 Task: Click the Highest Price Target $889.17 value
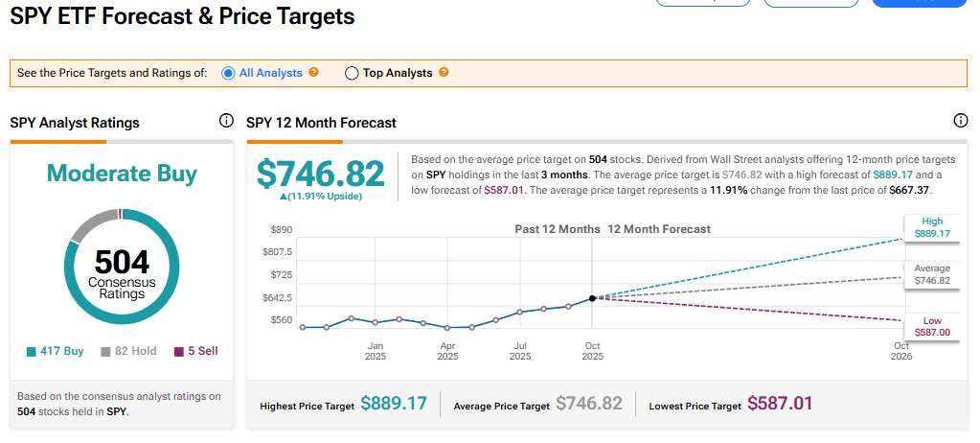(393, 404)
